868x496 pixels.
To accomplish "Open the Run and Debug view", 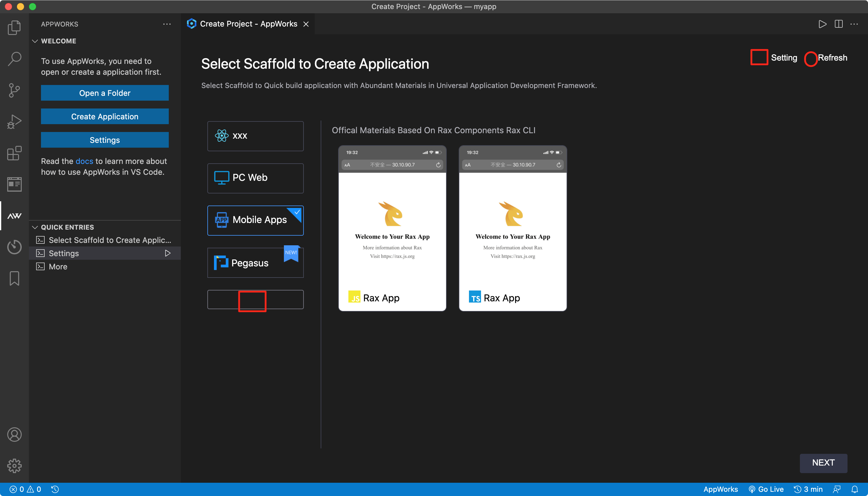I will pos(14,121).
